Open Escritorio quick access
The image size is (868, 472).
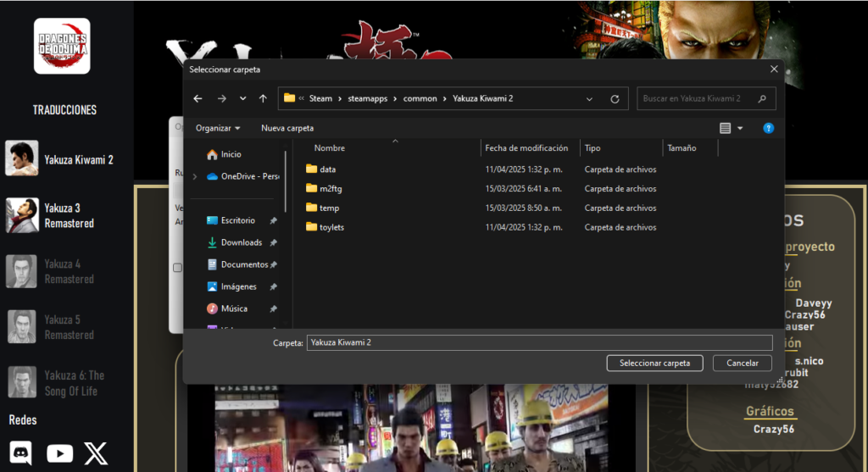pos(231,220)
